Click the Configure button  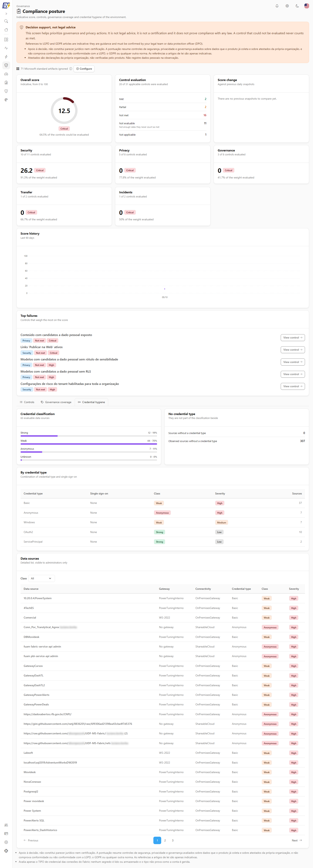point(84,69)
